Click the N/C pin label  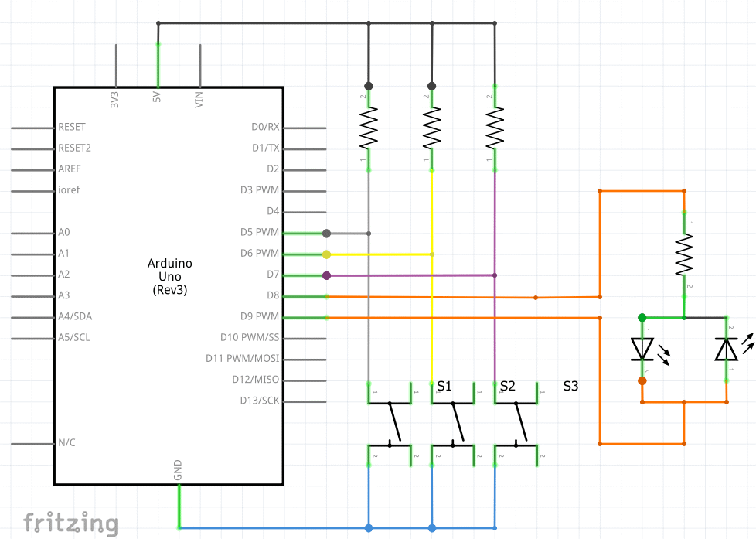pos(66,442)
